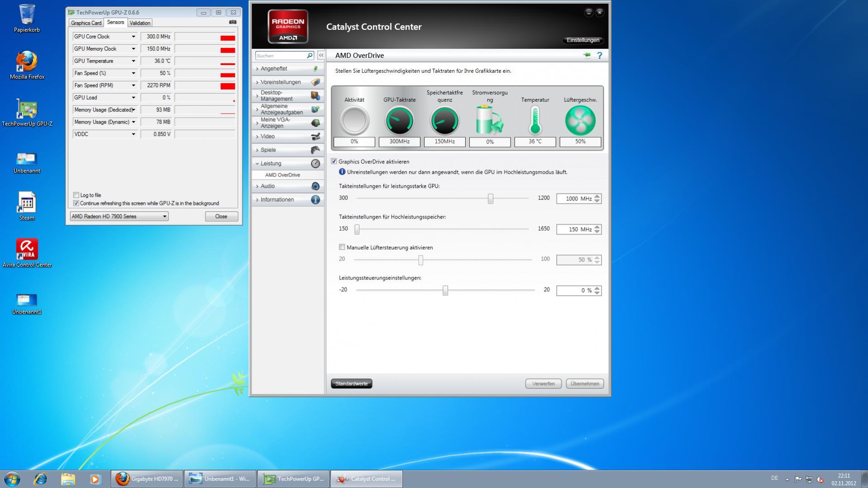
Task: Click the memory clock slider handle
Action: tap(357, 229)
